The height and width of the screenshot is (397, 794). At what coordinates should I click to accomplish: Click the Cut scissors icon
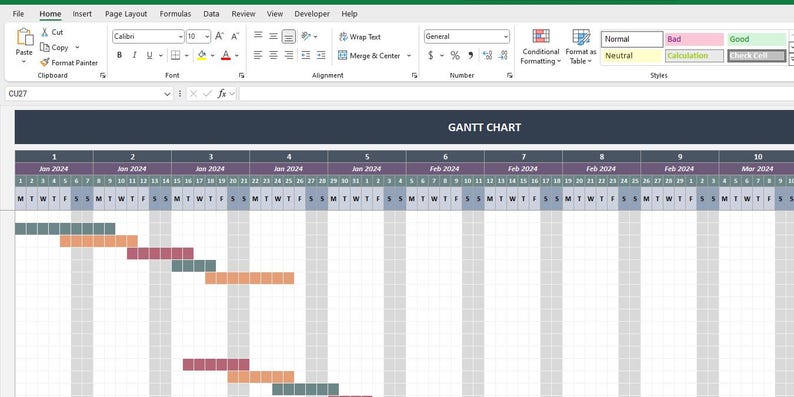(45, 32)
